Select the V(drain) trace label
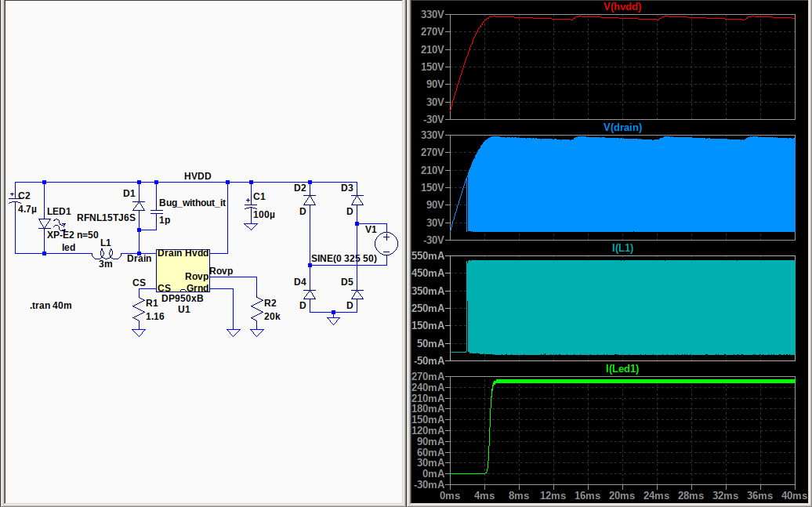812x507 pixels. [x=622, y=128]
